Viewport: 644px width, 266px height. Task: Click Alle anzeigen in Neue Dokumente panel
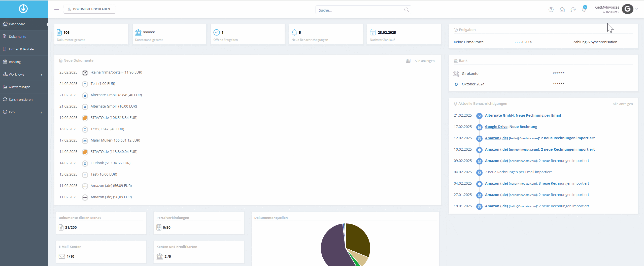pos(424,61)
